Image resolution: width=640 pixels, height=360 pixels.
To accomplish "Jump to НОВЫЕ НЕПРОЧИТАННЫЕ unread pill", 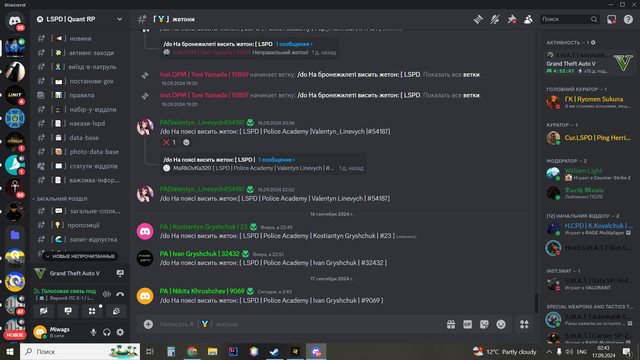I will [80, 256].
